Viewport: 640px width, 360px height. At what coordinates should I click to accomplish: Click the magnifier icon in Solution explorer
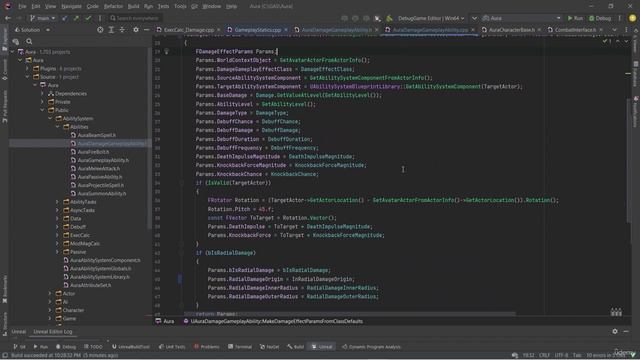pyautogui.click(x=29, y=41)
